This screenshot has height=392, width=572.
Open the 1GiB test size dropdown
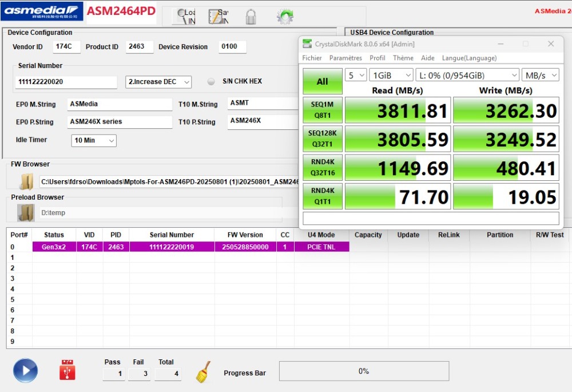tap(391, 75)
